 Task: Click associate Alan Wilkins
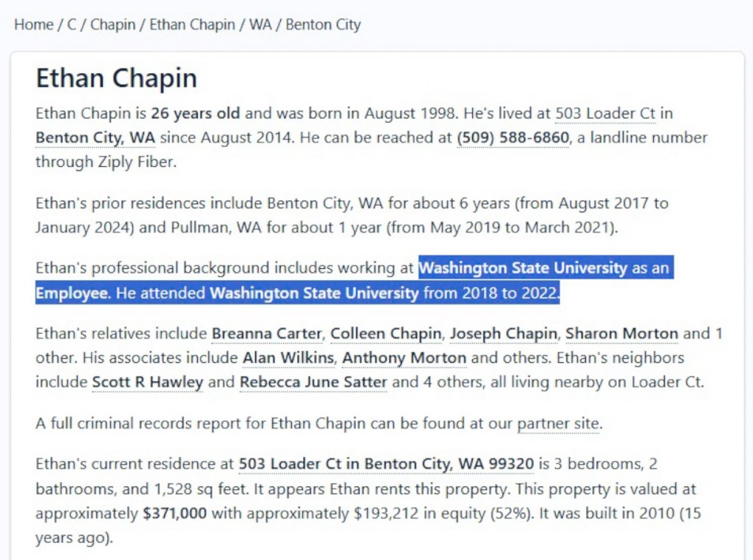tap(288, 358)
